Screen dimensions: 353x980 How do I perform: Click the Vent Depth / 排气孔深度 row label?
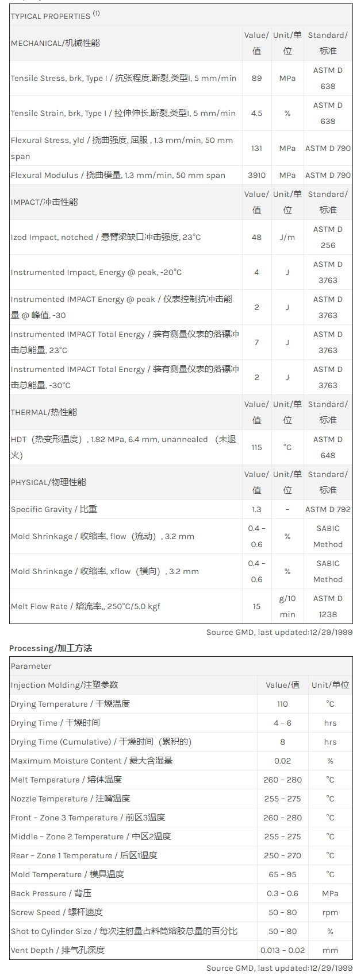point(57,950)
